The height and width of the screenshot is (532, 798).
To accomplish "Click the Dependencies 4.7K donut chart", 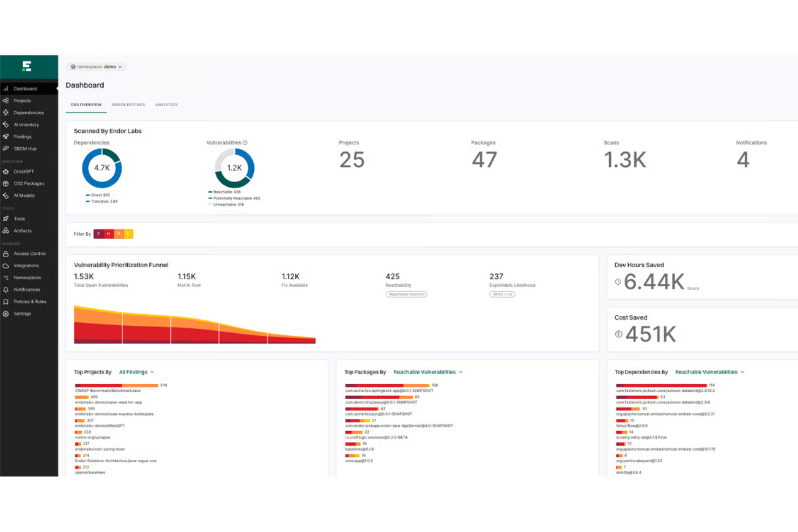I will (102, 168).
